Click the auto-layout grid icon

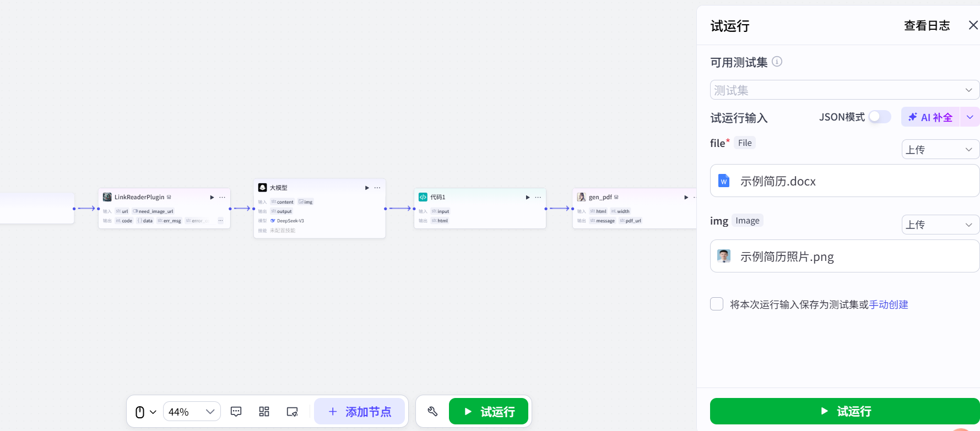(264, 412)
